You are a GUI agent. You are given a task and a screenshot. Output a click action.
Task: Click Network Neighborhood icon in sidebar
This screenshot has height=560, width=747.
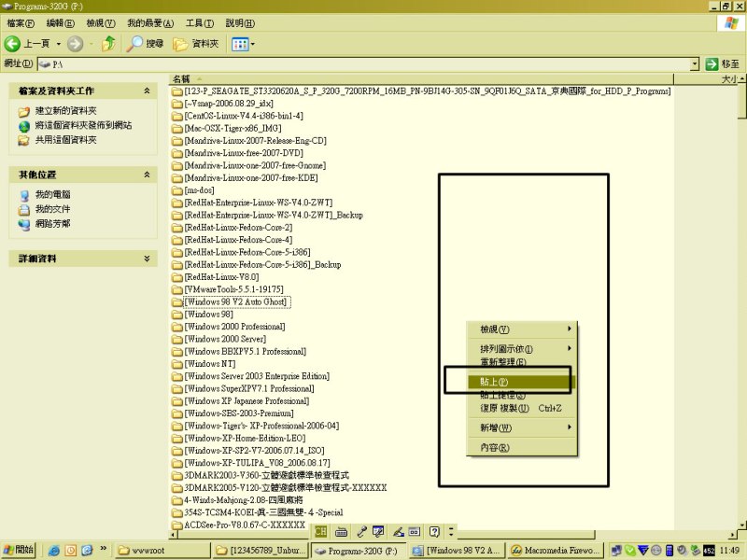coord(24,224)
